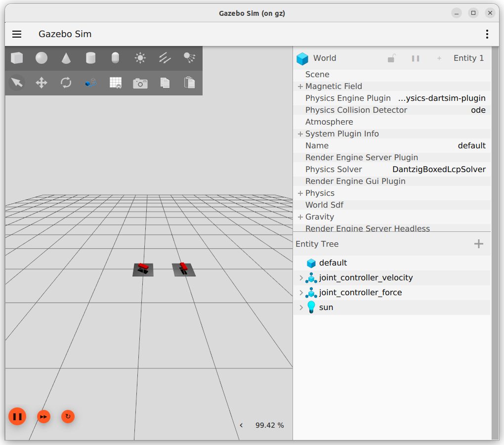Screen dimensions: 504x445
Task: Expand the System Plugin Info component
Action: point(300,134)
